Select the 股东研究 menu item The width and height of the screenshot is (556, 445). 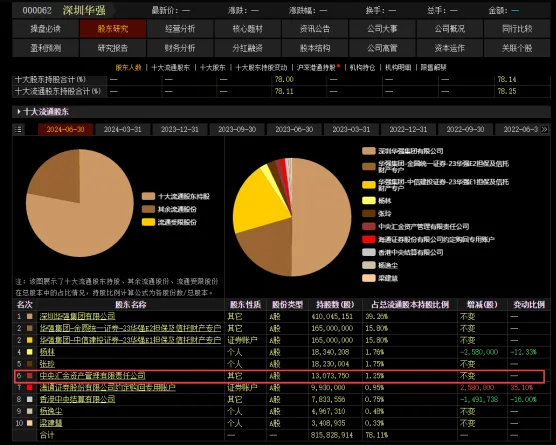tap(113, 29)
